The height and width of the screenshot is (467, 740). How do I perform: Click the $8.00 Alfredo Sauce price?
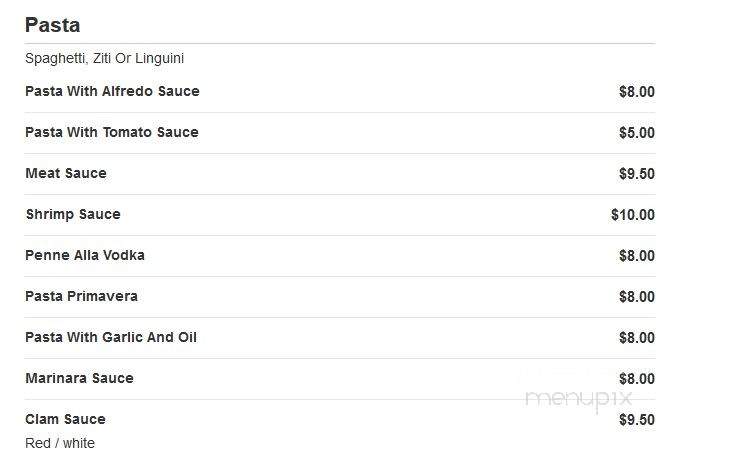[637, 92]
